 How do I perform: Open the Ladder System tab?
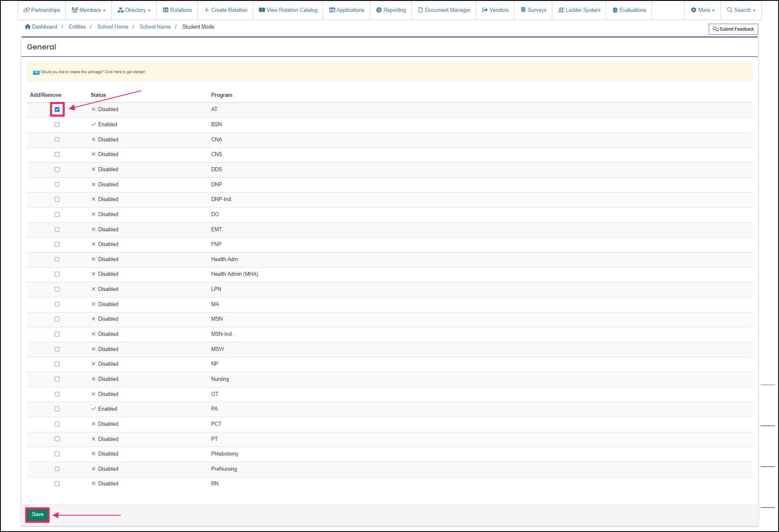click(578, 10)
